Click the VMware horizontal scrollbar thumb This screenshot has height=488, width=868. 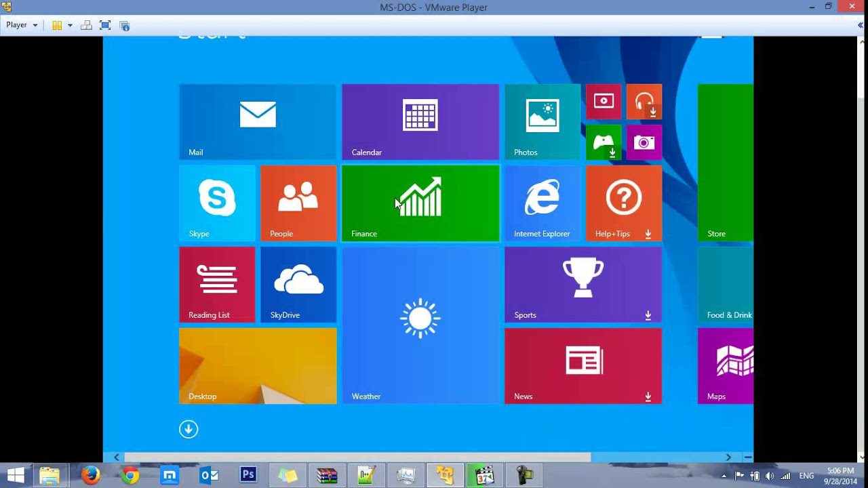point(357,457)
